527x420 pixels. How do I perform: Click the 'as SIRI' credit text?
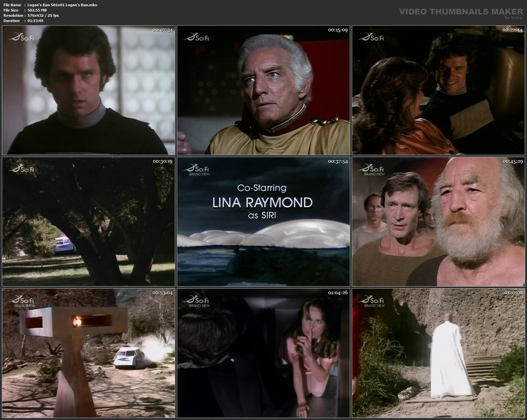(262, 215)
